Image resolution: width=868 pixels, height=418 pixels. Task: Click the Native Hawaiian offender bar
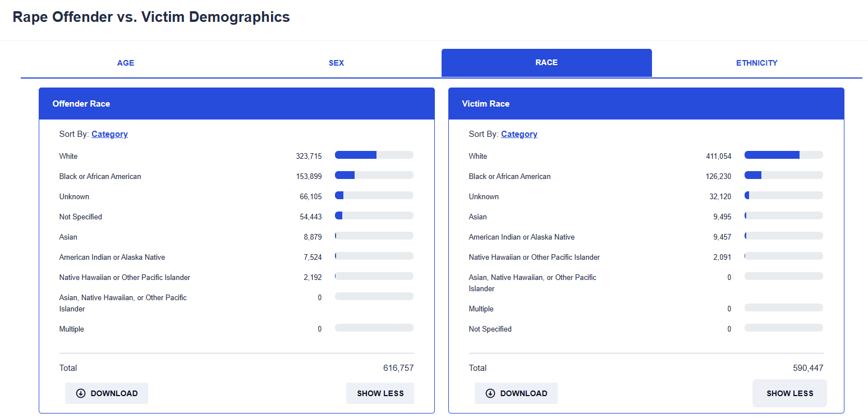374,276
